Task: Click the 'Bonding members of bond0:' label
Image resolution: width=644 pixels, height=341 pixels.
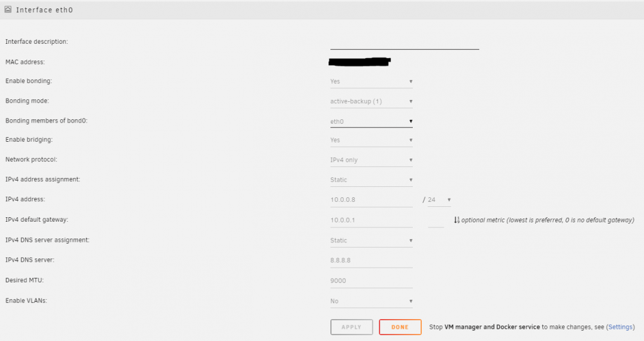Action: (46, 121)
